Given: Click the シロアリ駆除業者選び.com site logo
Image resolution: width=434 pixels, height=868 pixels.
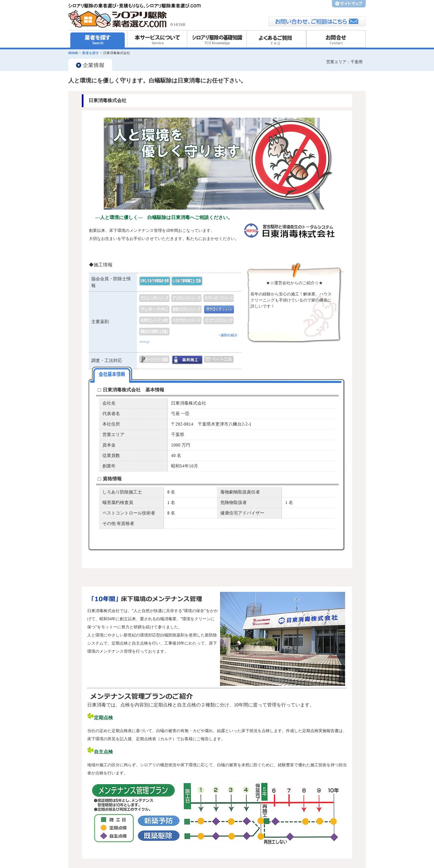Looking at the screenshot, I should (118, 19).
